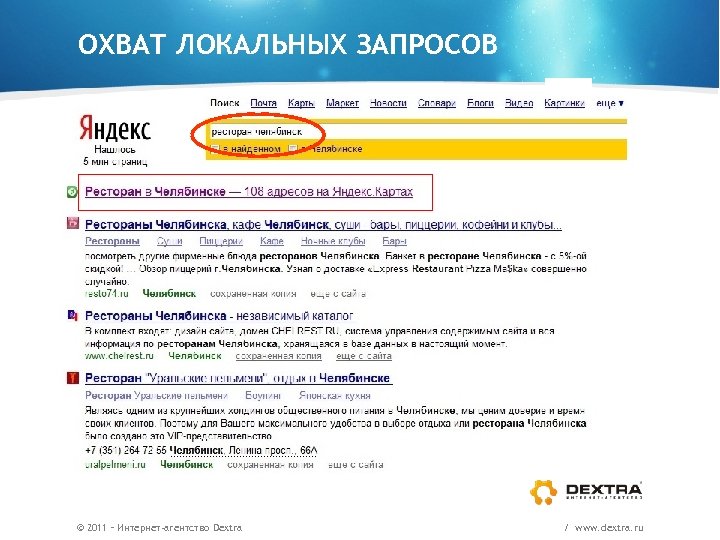
Task: Open the Суши sitelink
Action: click(x=169, y=241)
